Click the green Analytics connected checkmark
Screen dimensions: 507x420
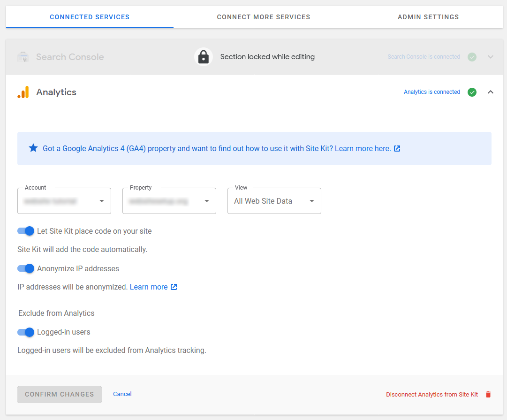(x=472, y=92)
